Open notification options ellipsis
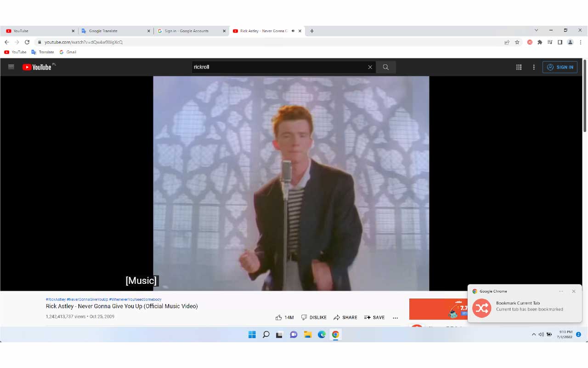This screenshot has height=368, width=588. pyautogui.click(x=561, y=291)
